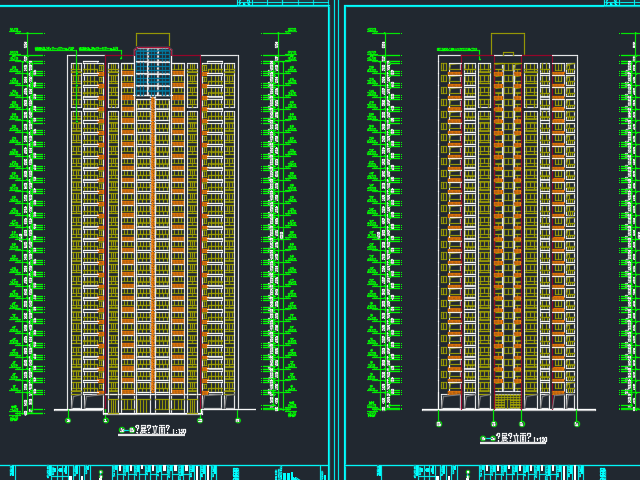
Task: Select the right elevation drawing title text
Action: tap(514, 439)
